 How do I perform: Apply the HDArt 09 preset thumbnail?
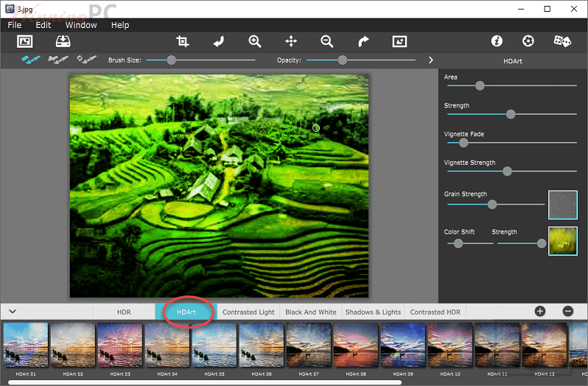(403, 345)
